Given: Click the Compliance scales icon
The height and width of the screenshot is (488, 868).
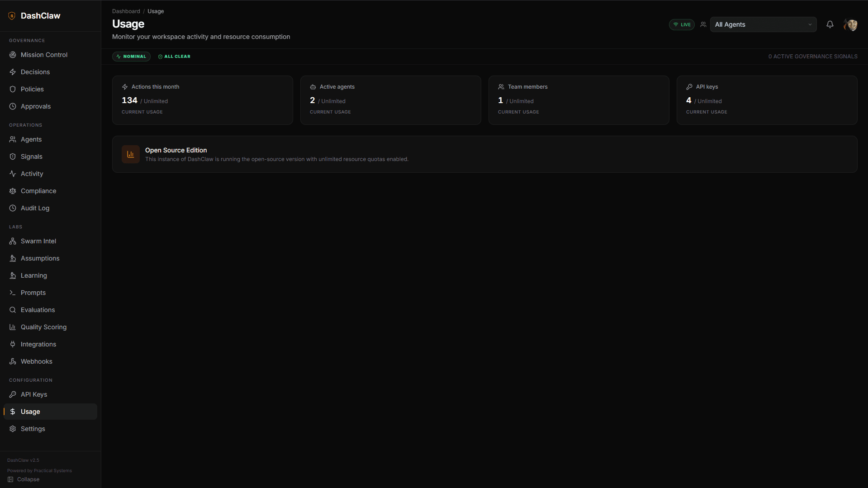Looking at the screenshot, I should tap(13, 191).
